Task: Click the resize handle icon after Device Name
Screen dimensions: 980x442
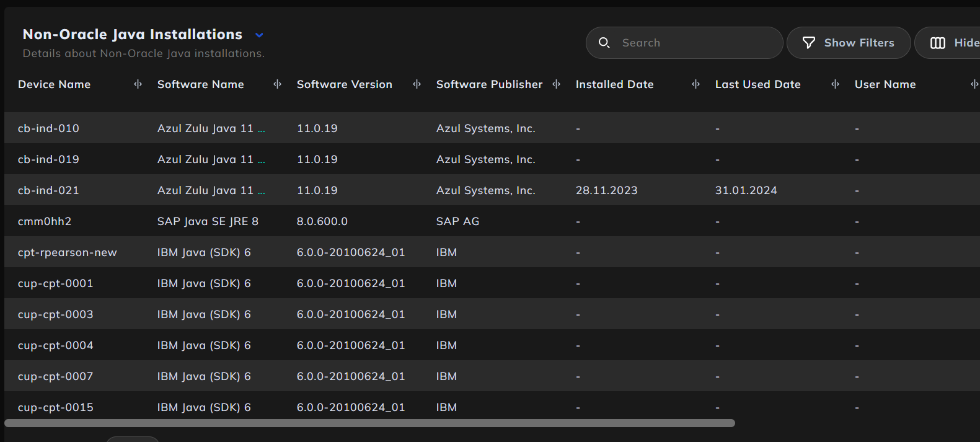Action: (138, 84)
